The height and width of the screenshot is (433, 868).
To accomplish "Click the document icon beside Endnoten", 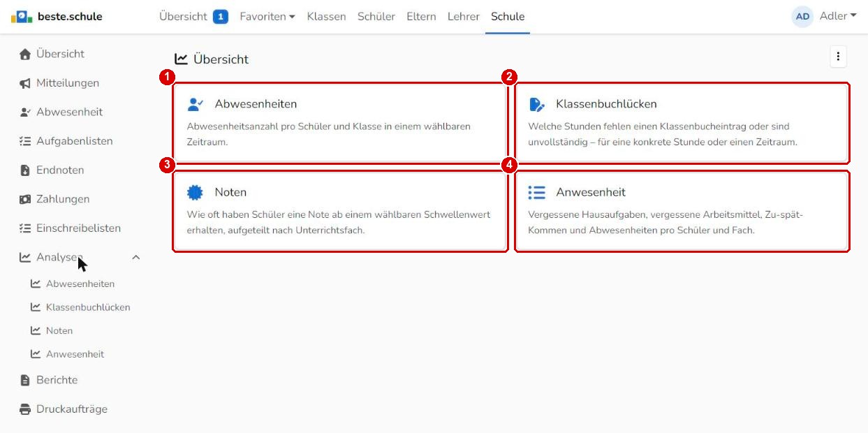I will pyautogui.click(x=25, y=170).
